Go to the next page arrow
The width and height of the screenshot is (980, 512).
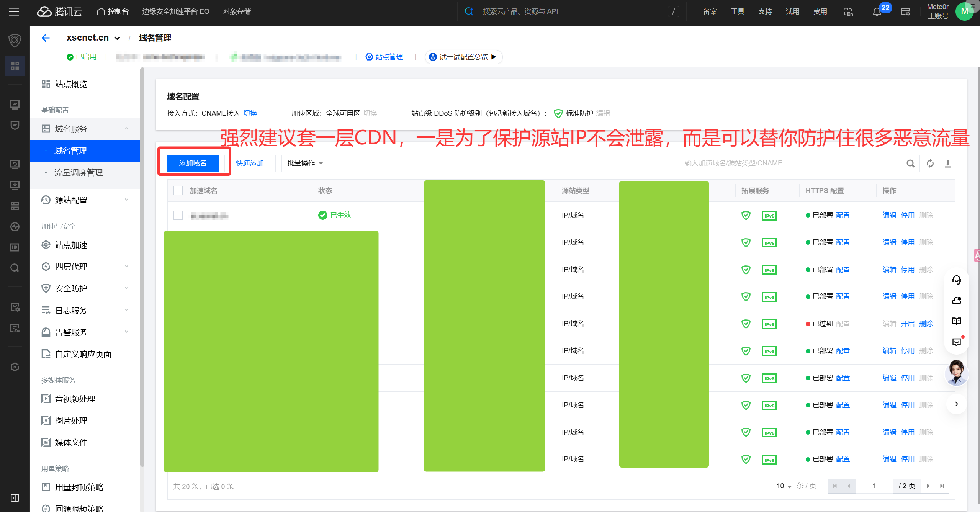coord(928,486)
